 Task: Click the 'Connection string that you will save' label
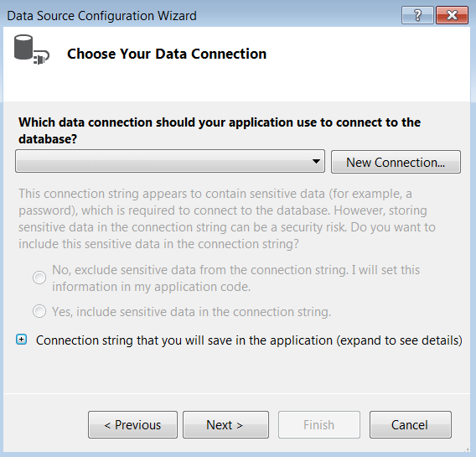tap(249, 340)
